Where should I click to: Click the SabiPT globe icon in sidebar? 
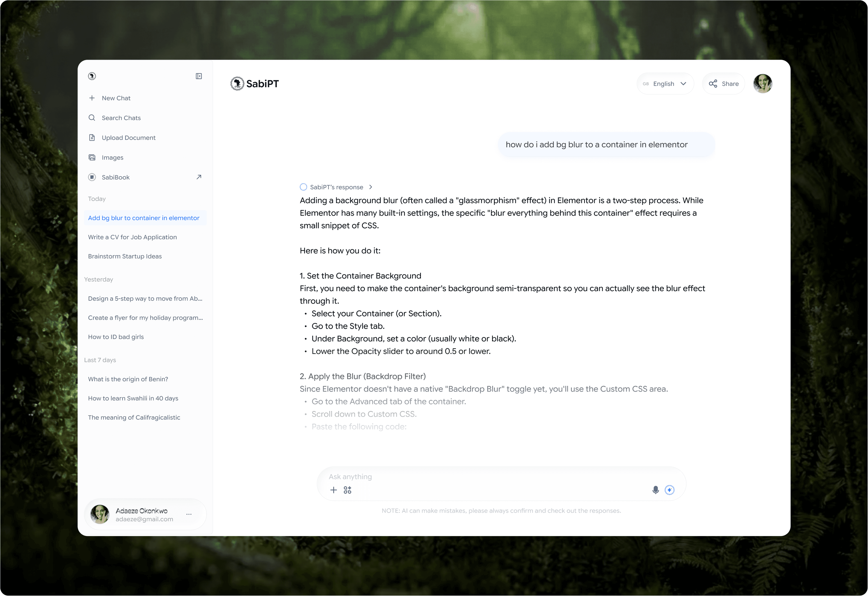(x=92, y=76)
